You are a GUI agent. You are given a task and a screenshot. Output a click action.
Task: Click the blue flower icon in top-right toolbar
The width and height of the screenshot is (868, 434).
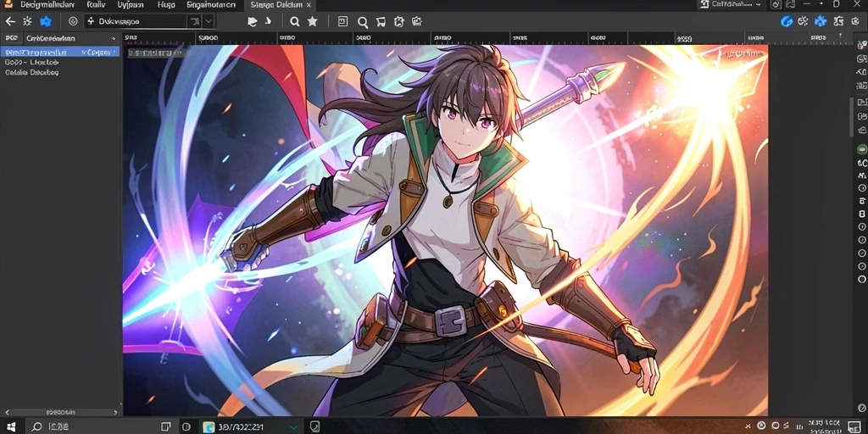(821, 21)
